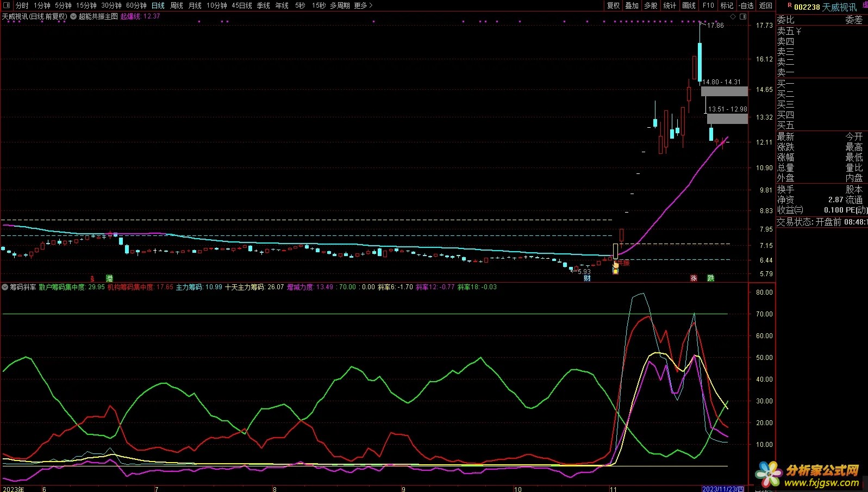The height and width of the screenshot is (492, 868).
Task: Switch to the 分时 intraday chart
Action: point(22,5)
